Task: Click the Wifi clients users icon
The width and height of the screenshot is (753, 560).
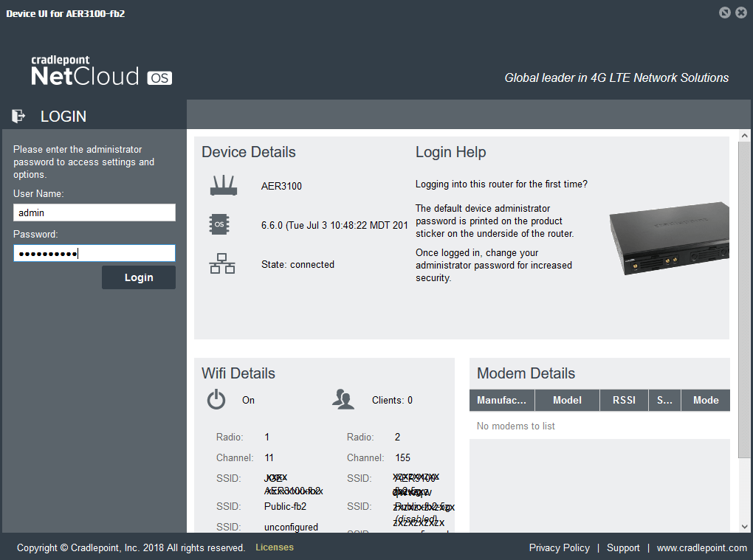Action: (343, 400)
